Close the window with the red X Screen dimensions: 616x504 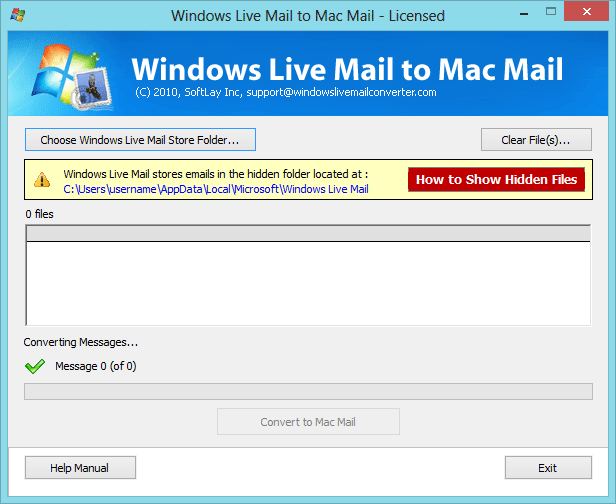pos(587,11)
